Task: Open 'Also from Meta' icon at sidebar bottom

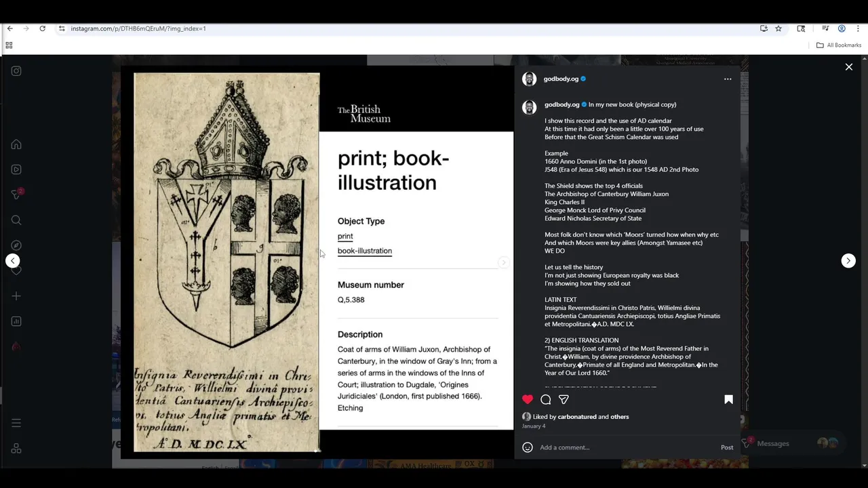Action: [16, 449]
